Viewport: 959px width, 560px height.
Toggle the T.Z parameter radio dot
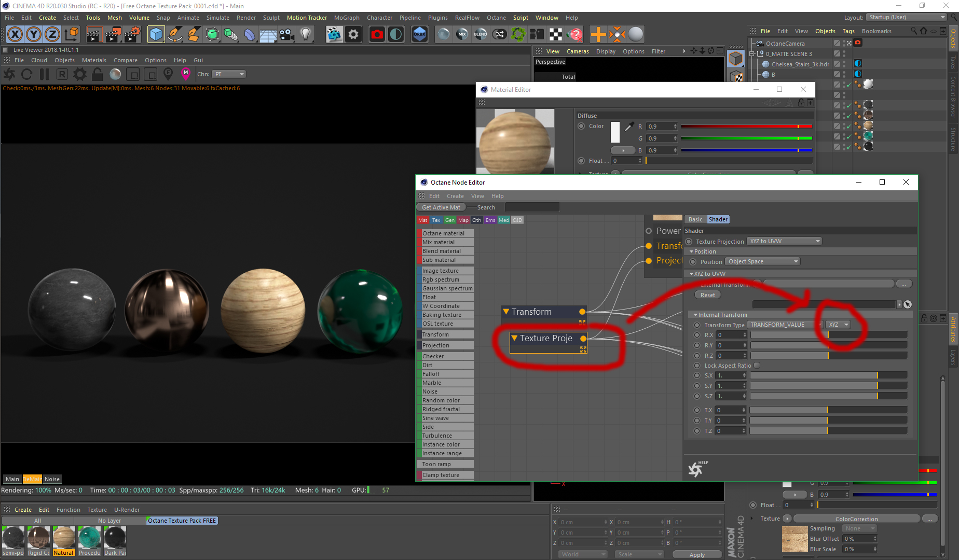tap(697, 431)
